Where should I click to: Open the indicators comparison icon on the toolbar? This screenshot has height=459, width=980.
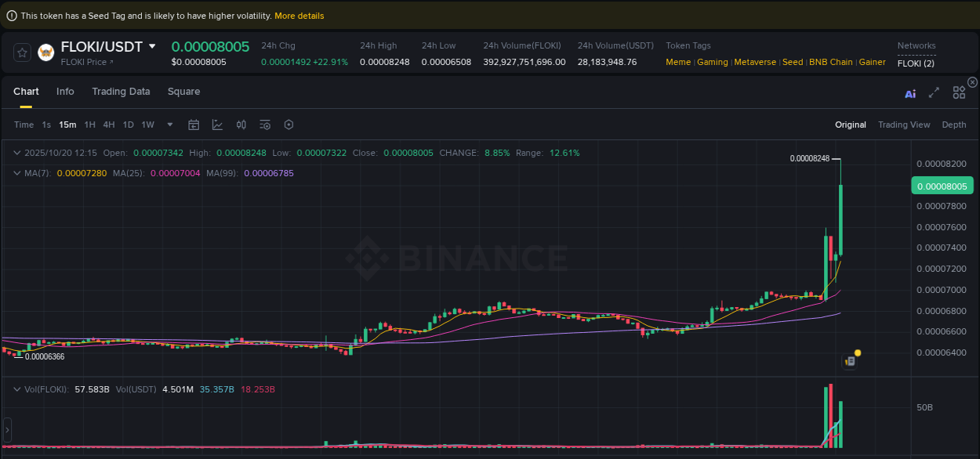(241, 125)
